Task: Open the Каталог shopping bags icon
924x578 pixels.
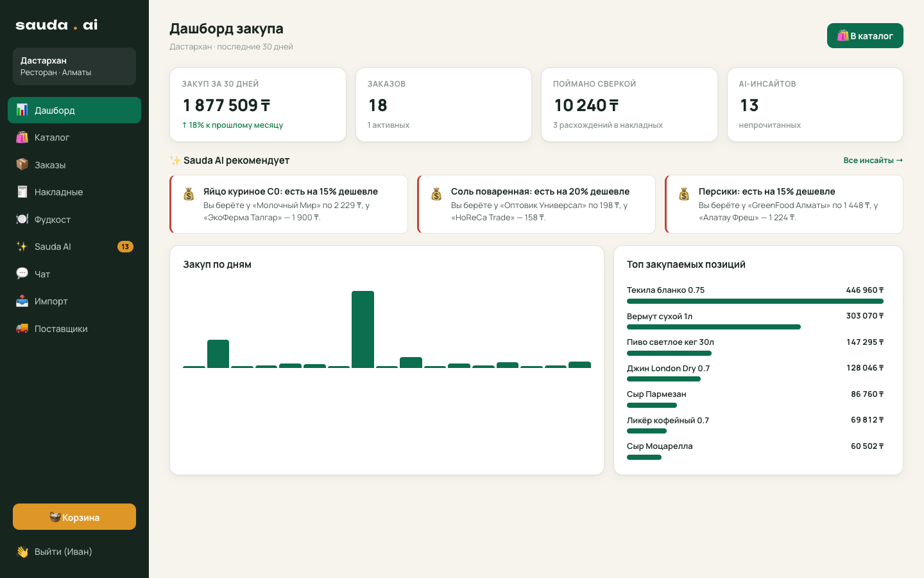Action: [x=22, y=137]
